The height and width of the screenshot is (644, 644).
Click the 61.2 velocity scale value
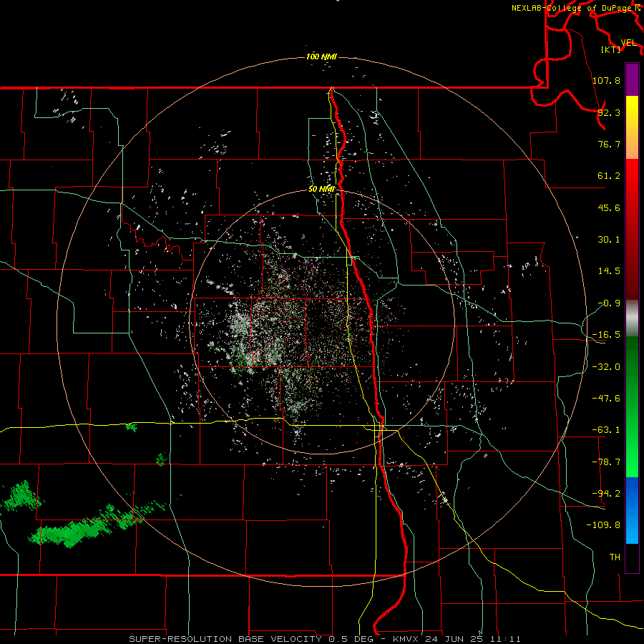click(x=609, y=176)
